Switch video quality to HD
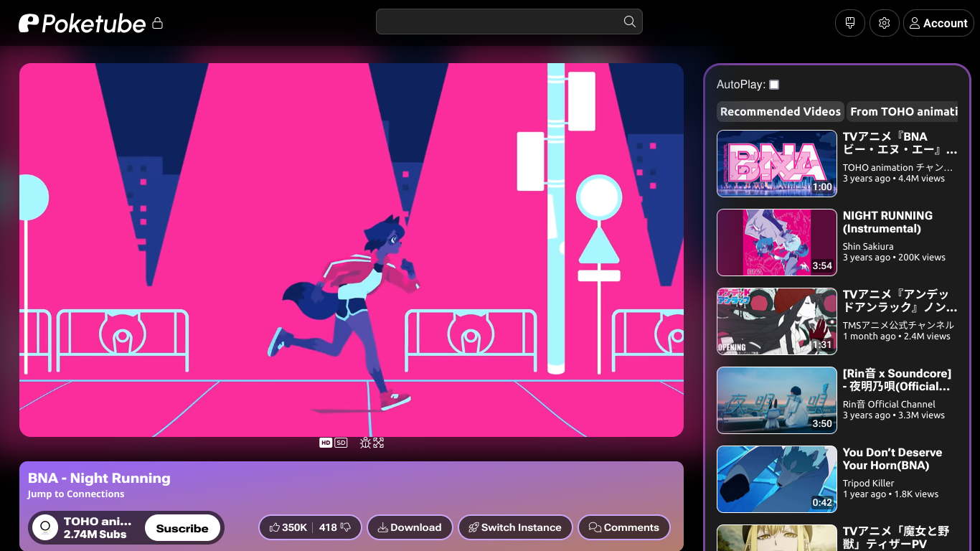 coord(326,443)
